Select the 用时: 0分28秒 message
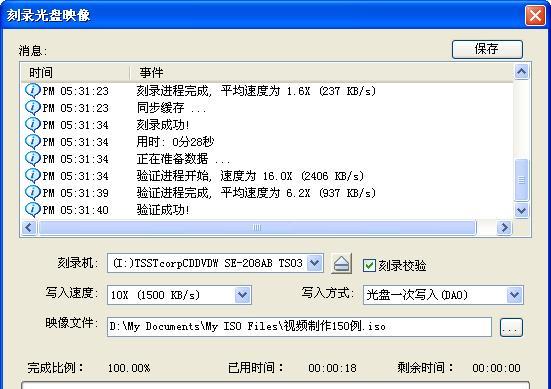This screenshot has width=551, height=389. click(x=175, y=142)
